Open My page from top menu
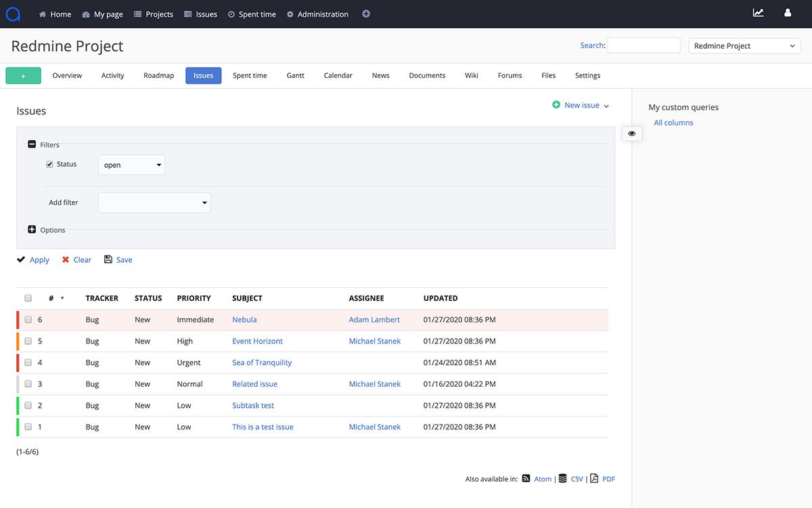 [102, 14]
